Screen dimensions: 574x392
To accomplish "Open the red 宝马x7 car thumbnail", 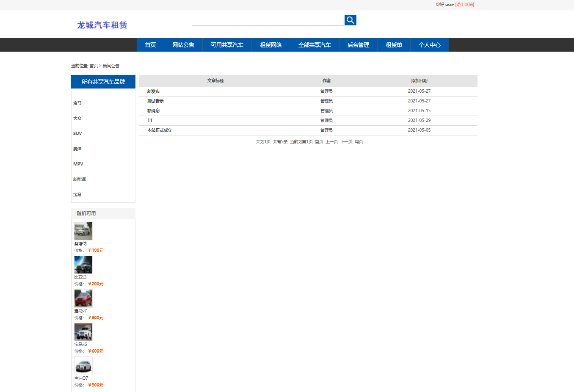I will (83, 298).
